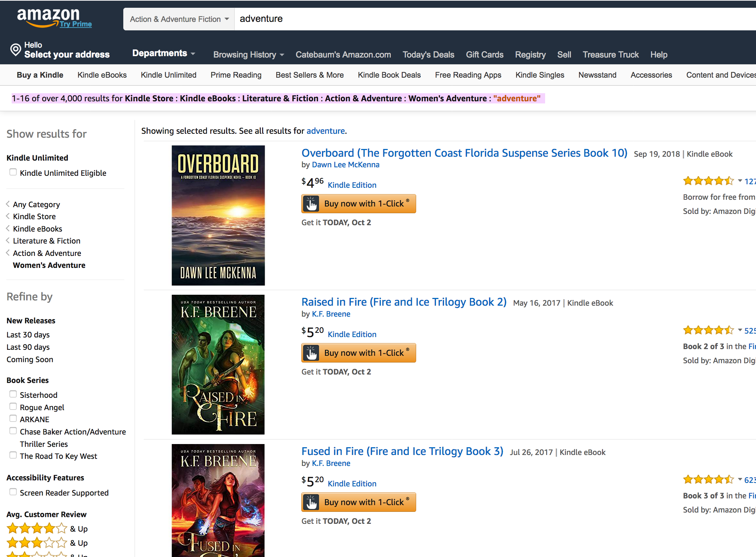This screenshot has width=756, height=557.
Task: Open K.F. Breene author link for Fused in Fire
Action: [x=331, y=463]
